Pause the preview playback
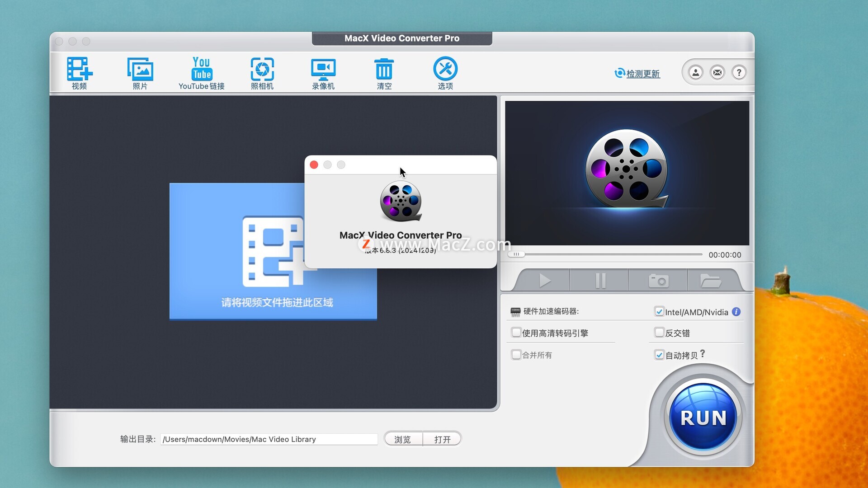The height and width of the screenshot is (488, 868). coord(600,281)
